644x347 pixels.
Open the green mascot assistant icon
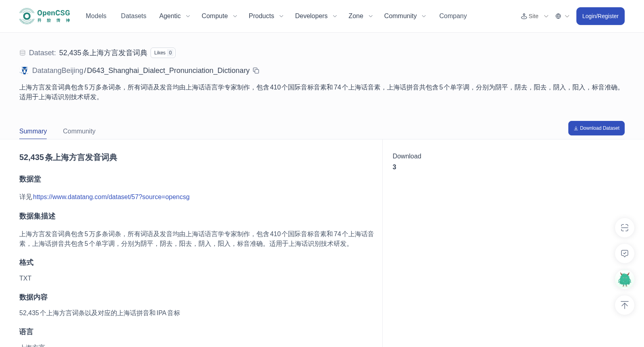click(x=625, y=279)
